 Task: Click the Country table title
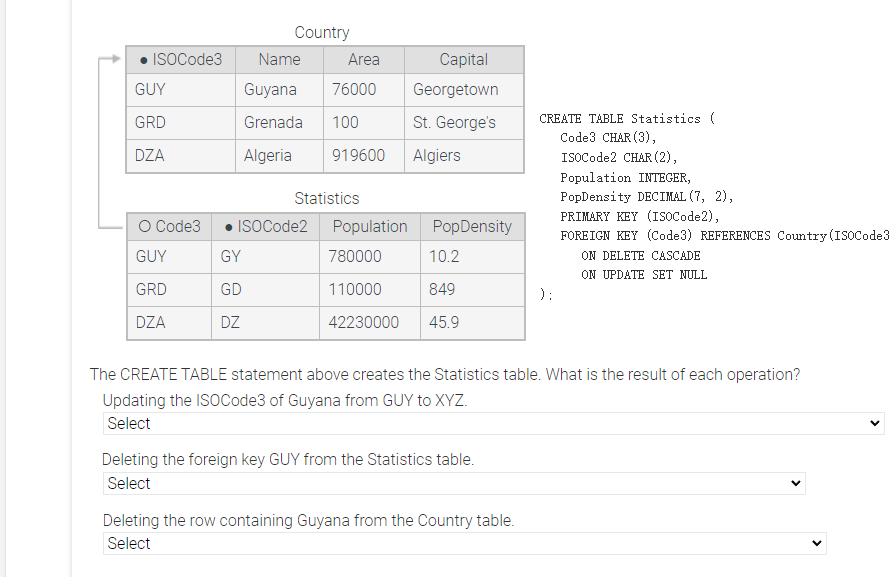[322, 32]
